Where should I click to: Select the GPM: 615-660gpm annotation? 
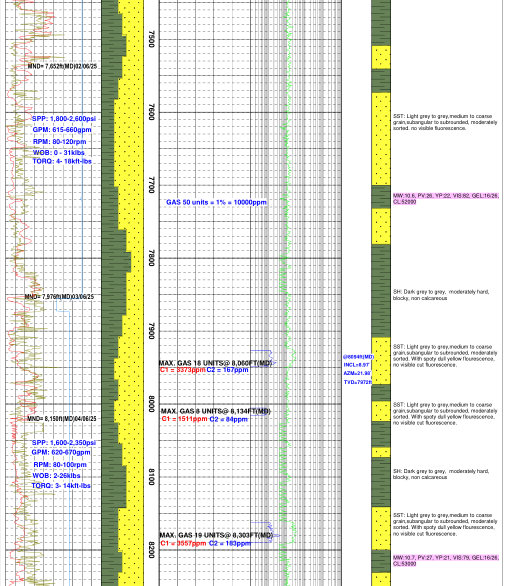click(62, 130)
